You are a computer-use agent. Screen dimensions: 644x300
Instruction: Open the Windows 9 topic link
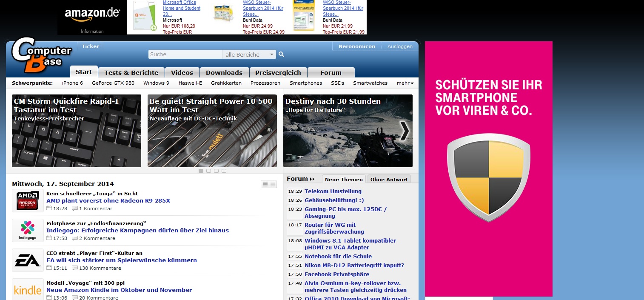156,83
